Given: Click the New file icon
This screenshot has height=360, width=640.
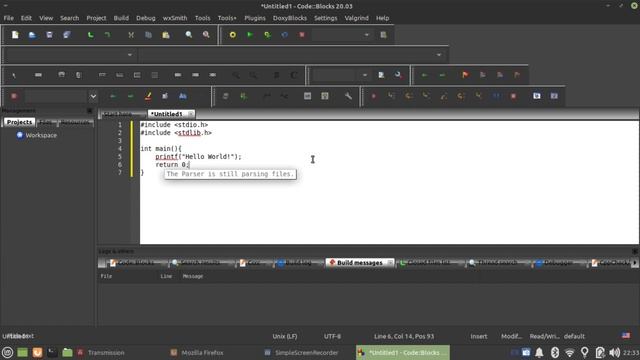Looking at the screenshot, I should [15, 35].
